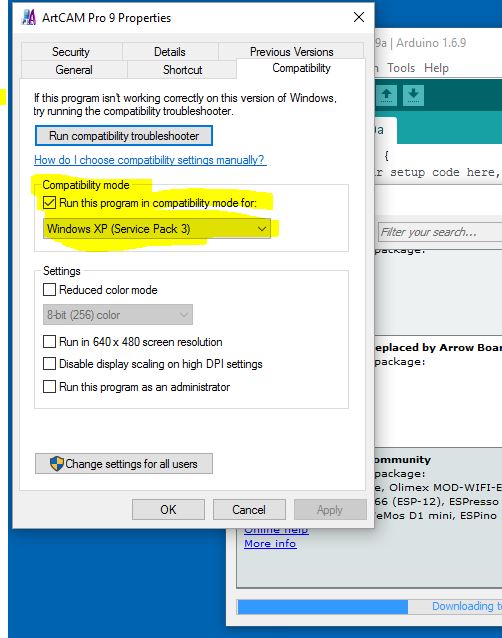Screen dimensions: 502x638
Task: Switch to the Security tab
Action: coord(71,52)
